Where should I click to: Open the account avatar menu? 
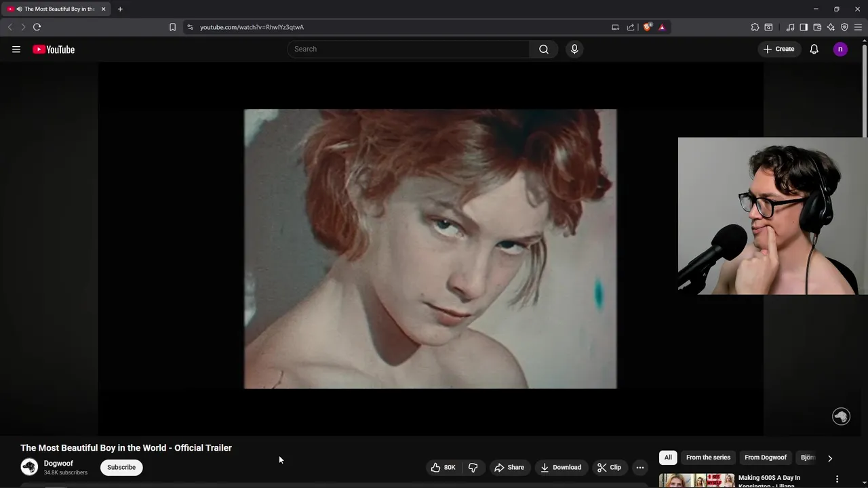[x=840, y=49]
